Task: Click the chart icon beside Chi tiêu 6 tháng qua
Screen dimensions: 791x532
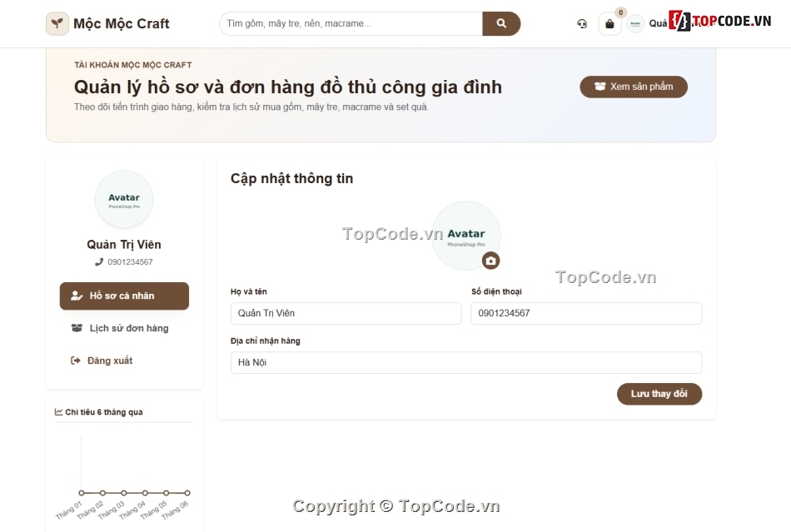Action: point(58,412)
